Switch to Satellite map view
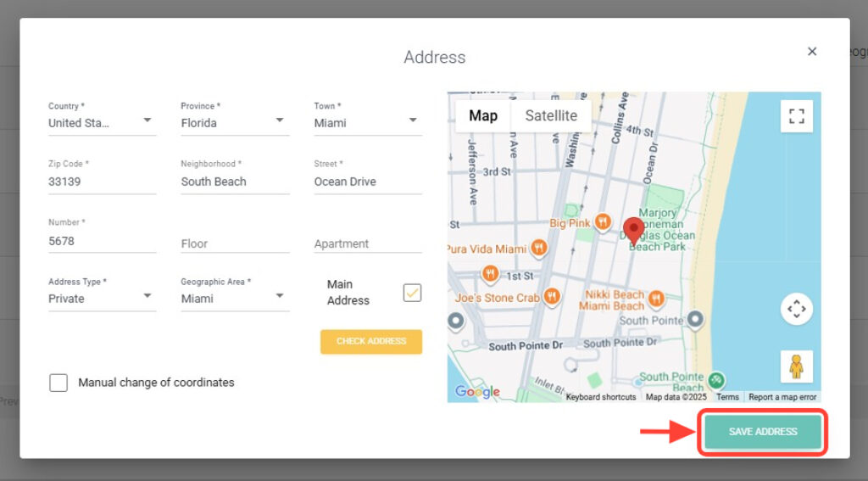The height and width of the screenshot is (481, 868). pos(551,116)
